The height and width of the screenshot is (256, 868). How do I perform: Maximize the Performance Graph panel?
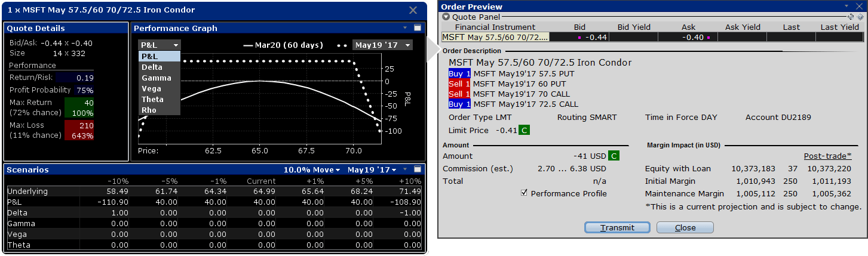tap(418, 28)
